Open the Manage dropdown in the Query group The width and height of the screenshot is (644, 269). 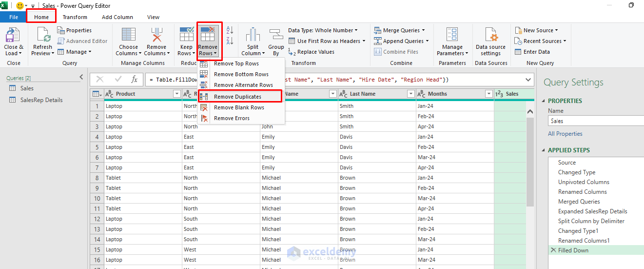coord(75,52)
